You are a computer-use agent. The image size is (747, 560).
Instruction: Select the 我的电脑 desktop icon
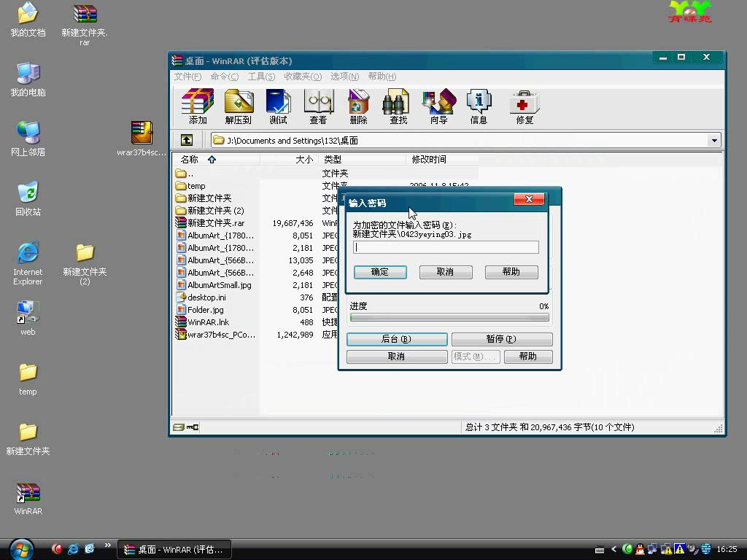(28, 79)
